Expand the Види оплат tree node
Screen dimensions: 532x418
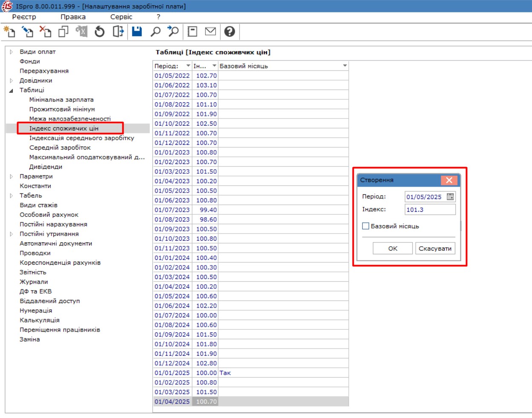click(x=12, y=52)
